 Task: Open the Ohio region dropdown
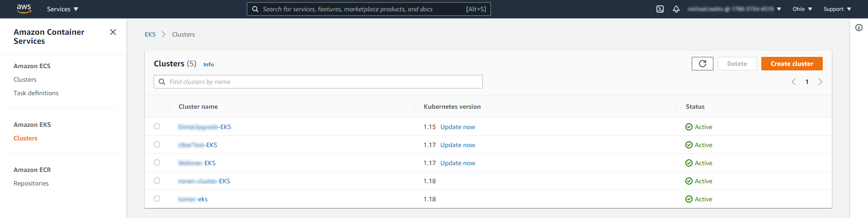(x=802, y=9)
